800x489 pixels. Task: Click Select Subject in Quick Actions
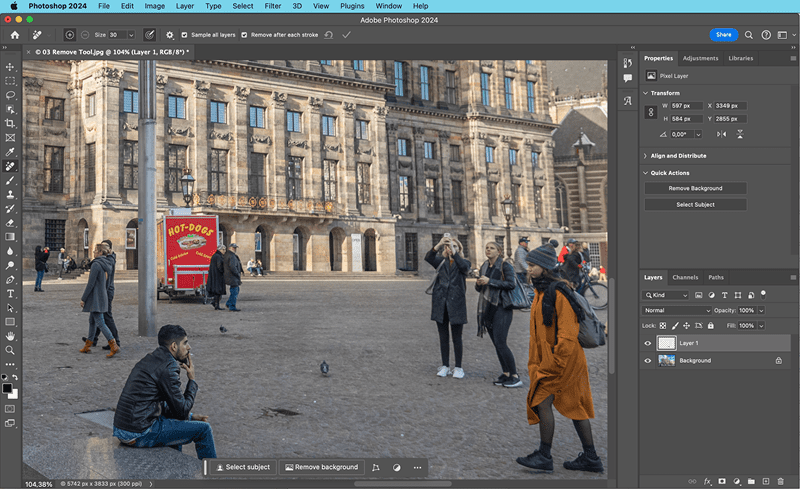coord(695,205)
